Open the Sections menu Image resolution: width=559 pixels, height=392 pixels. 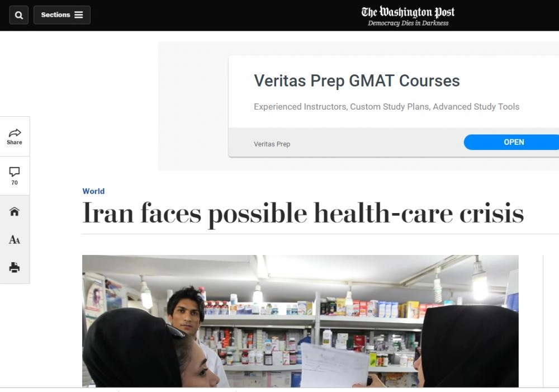(62, 15)
